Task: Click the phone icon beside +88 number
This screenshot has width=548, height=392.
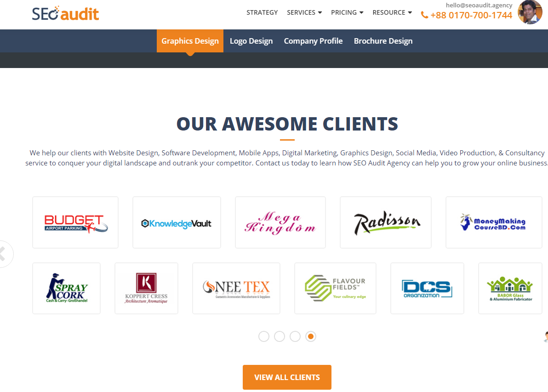Action: [x=424, y=15]
